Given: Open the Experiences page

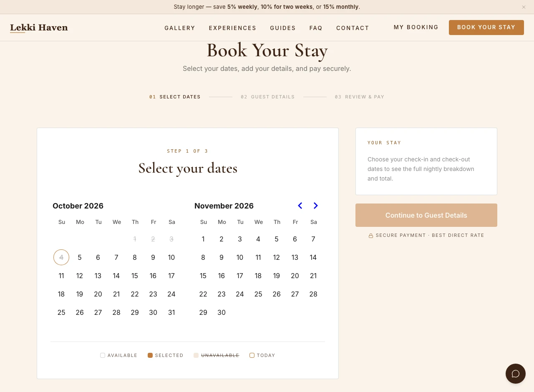Looking at the screenshot, I should tap(233, 28).
